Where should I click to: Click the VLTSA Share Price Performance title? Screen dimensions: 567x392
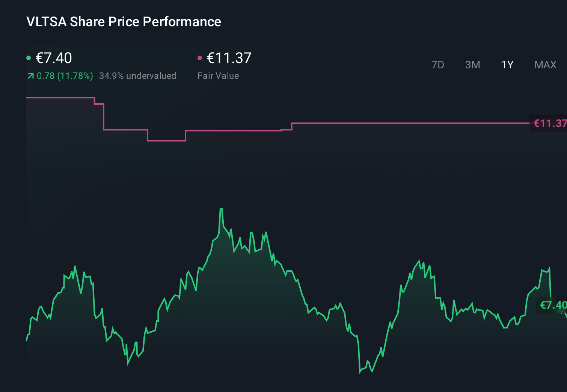point(123,22)
